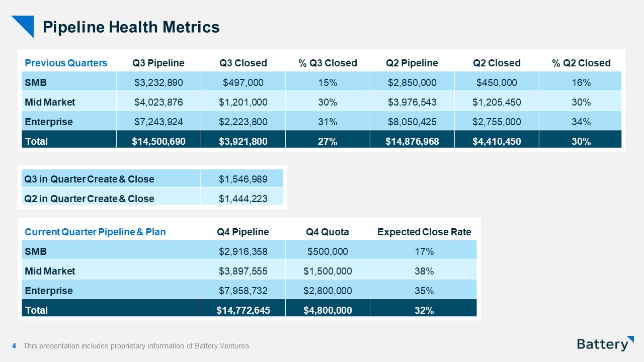Click the Q3 in Quarter Create & Close label
The image size is (644, 362).
coord(90,179)
